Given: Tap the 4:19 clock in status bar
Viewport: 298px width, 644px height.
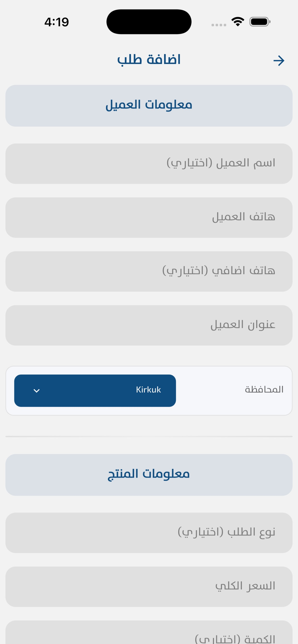Looking at the screenshot, I should pos(57,22).
